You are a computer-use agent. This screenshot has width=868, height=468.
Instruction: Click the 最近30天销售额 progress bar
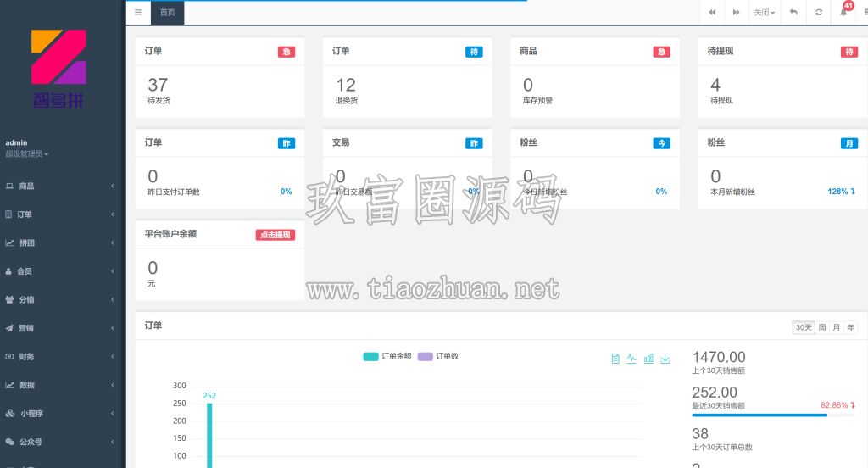tap(773, 415)
